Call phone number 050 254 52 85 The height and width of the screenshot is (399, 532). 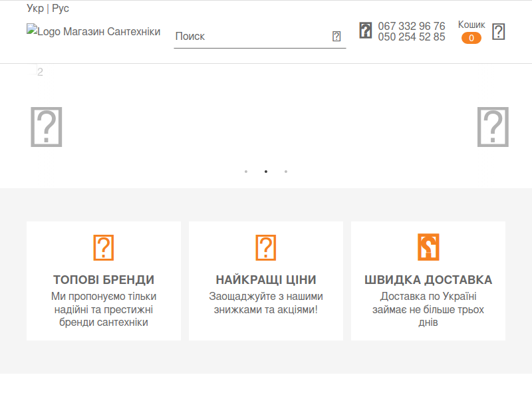coord(412,37)
